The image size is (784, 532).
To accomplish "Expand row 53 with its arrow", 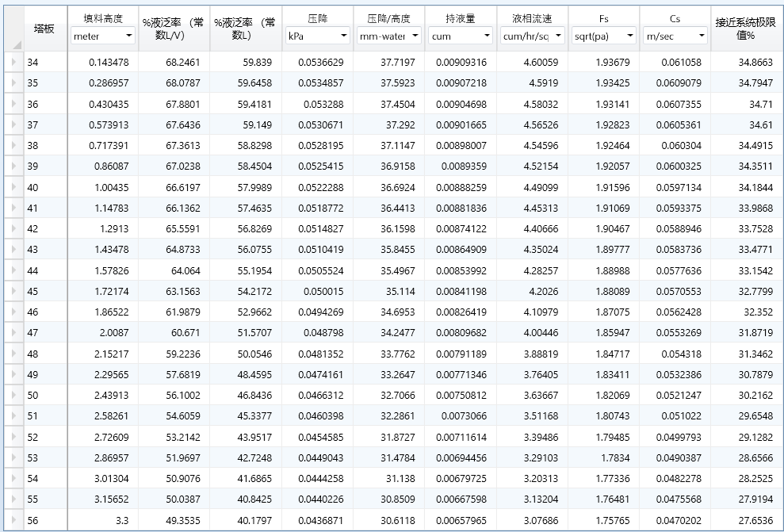I will click(x=14, y=457).
